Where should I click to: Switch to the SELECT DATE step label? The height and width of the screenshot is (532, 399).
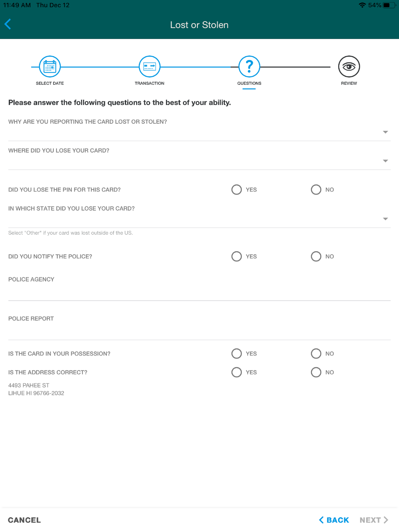(50, 83)
